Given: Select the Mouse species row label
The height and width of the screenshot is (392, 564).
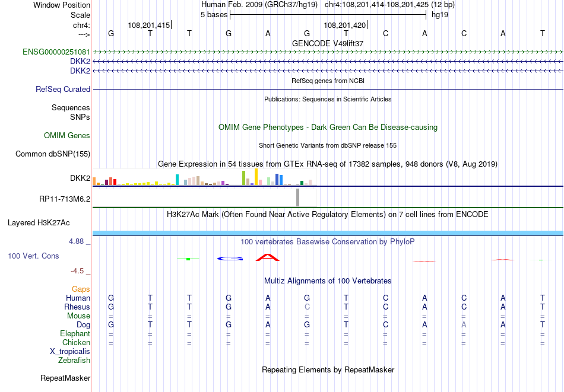Looking at the screenshot, I should pyautogui.click(x=79, y=316).
